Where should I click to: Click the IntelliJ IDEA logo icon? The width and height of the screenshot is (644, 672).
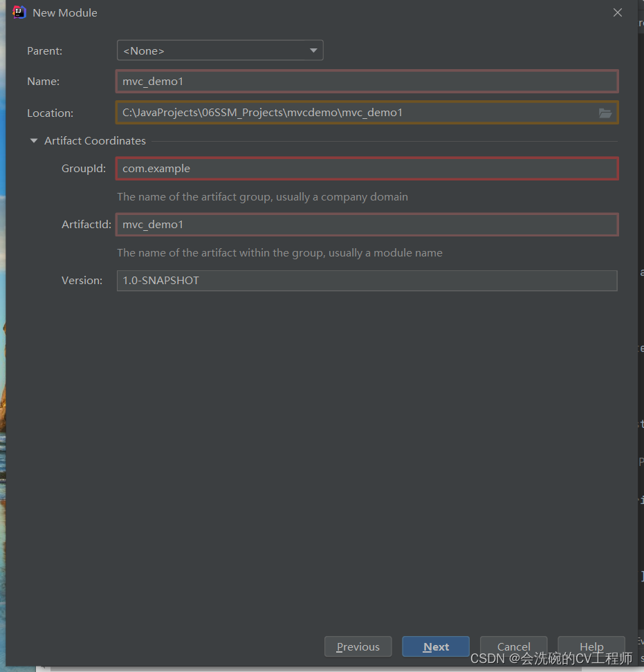(19, 12)
